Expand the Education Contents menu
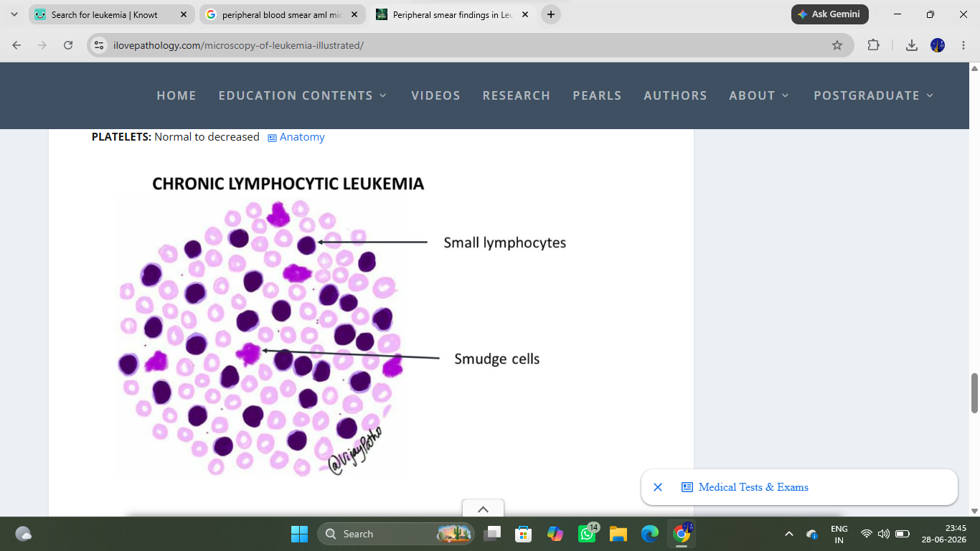 pyautogui.click(x=303, y=95)
